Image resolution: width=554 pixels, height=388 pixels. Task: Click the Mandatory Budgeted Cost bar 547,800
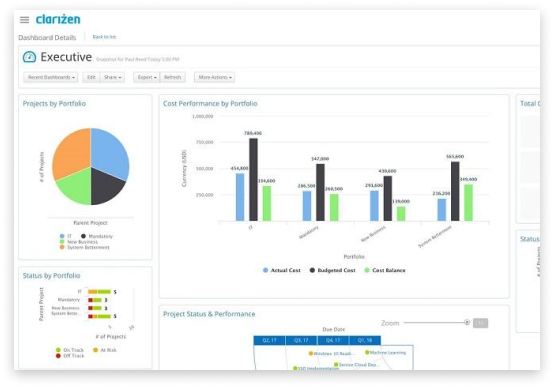coord(320,192)
